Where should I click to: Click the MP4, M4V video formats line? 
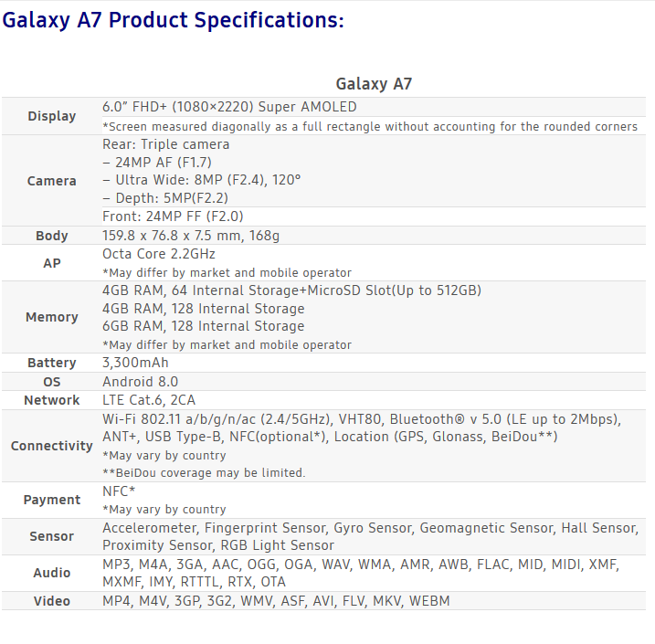(x=276, y=601)
